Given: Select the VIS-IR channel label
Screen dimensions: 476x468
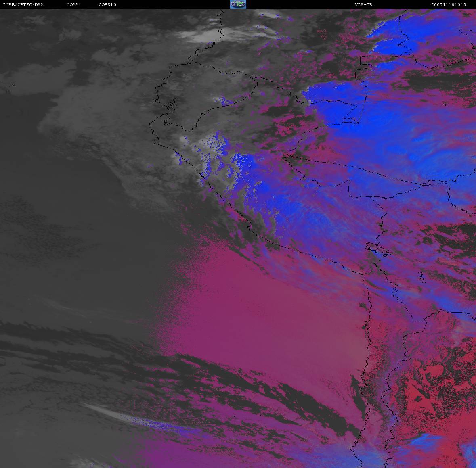Looking at the screenshot, I should point(363,4).
